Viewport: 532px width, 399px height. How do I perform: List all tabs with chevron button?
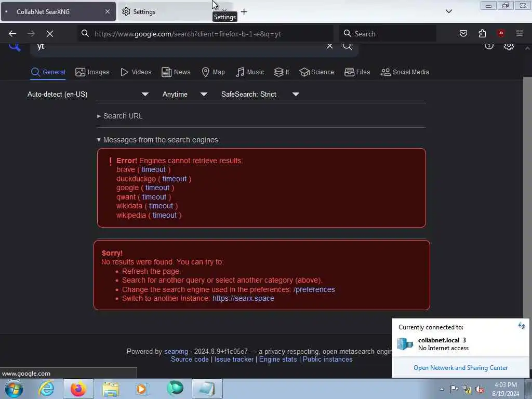tap(448, 11)
